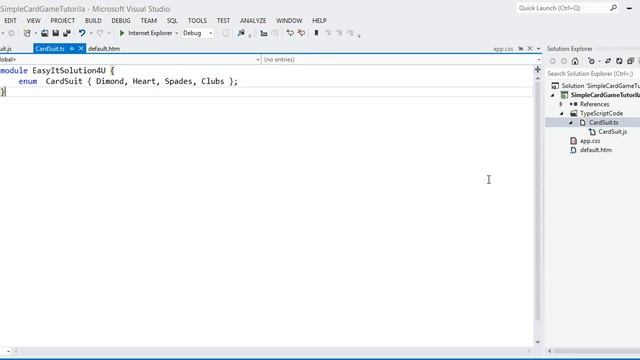Open the undo history dropdown arrow
The width and height of the screenshot is (640, 360).
coord(91,33)
